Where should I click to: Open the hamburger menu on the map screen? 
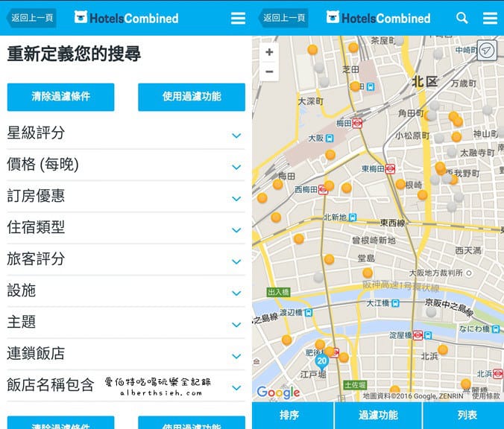490,19
